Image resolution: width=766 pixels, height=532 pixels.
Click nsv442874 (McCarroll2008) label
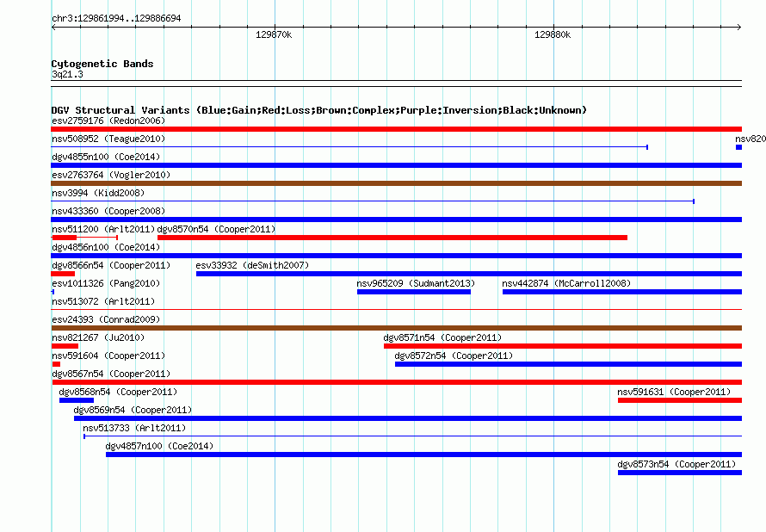pyautogui.click(x=566, y=283)
